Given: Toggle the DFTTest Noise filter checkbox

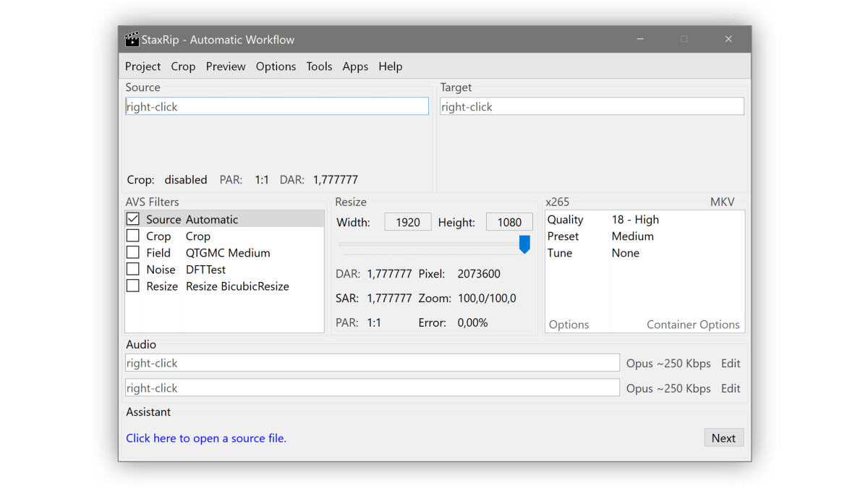Looking at the screenshot, I should pos(133,269).
